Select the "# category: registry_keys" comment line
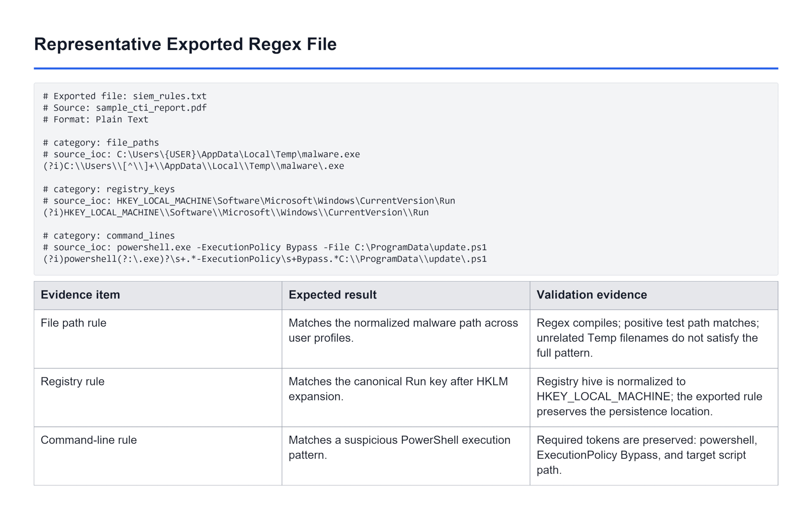This screenshot has height=525, width=812. click(109, 189)
